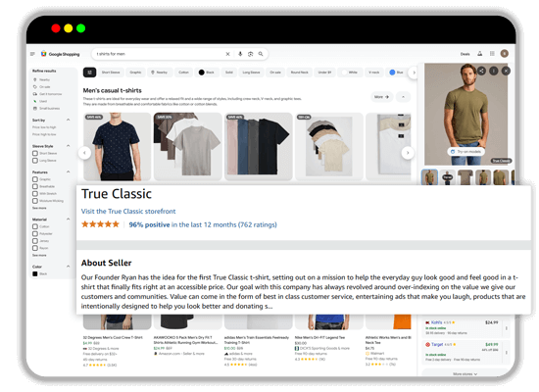See more Material options
539x392 pixels.
pyautogui.click(x=39, y=255)
